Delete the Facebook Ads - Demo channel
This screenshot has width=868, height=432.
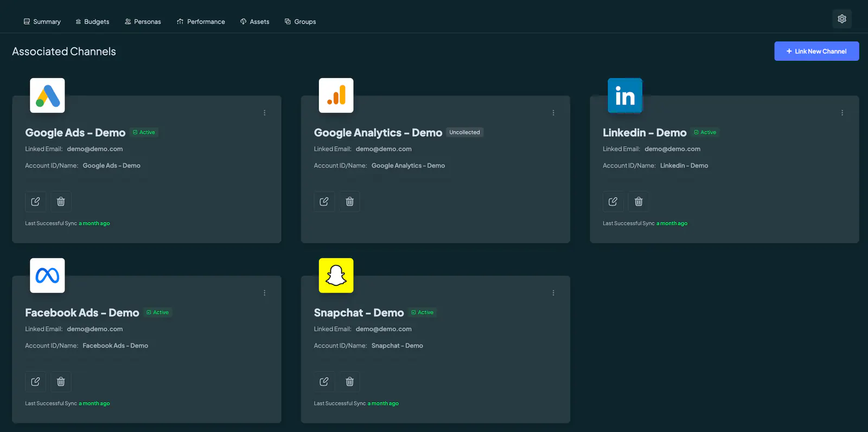(x=61, y=382)
